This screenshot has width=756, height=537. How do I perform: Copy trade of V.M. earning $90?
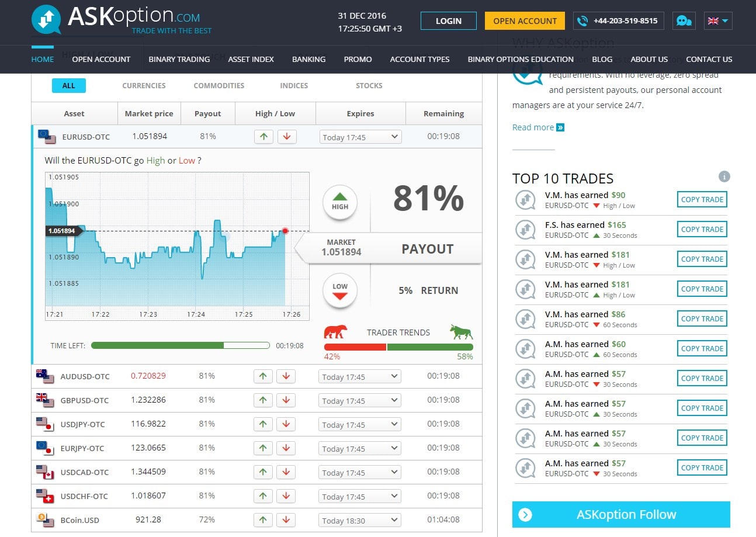point(702,199)
